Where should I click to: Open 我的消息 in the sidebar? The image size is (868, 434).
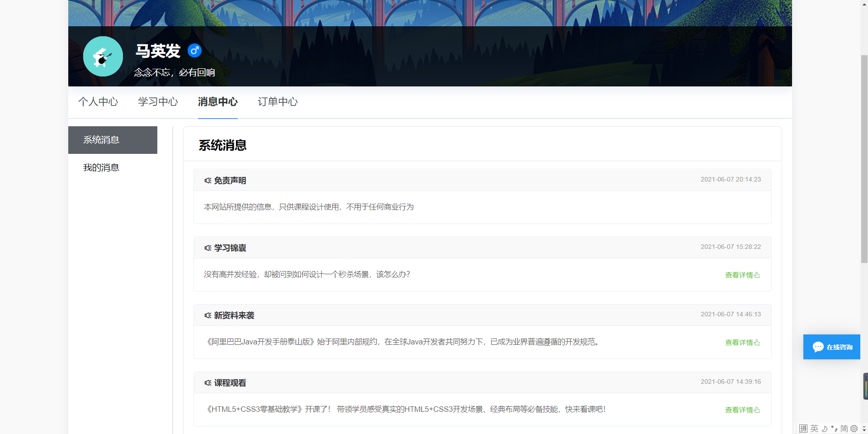point(113,167)
